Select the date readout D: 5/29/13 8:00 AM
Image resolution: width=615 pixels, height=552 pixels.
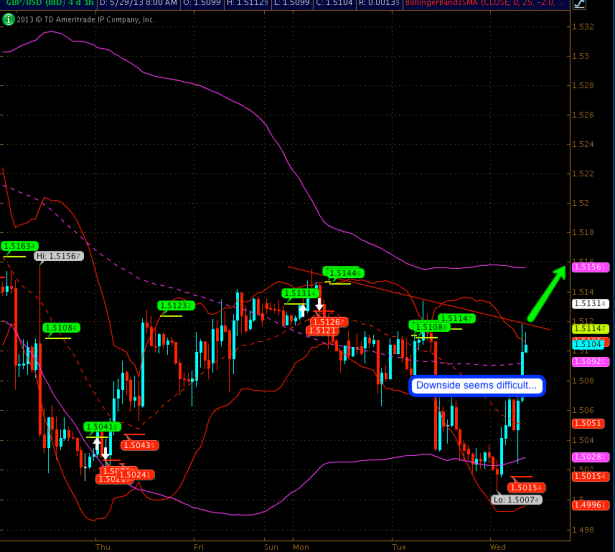[x=139, y=3]
